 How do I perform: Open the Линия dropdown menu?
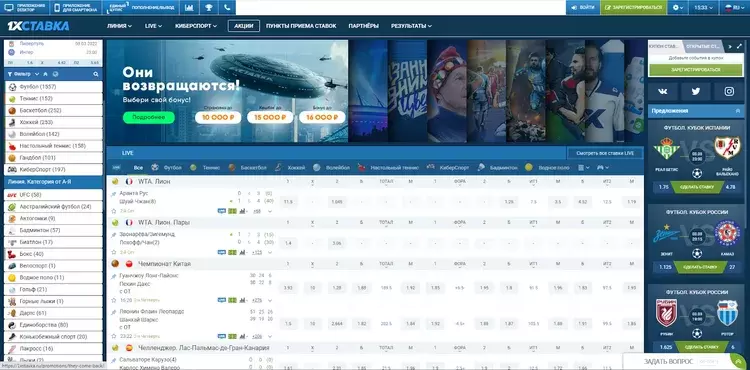click(x=120, y=26)
